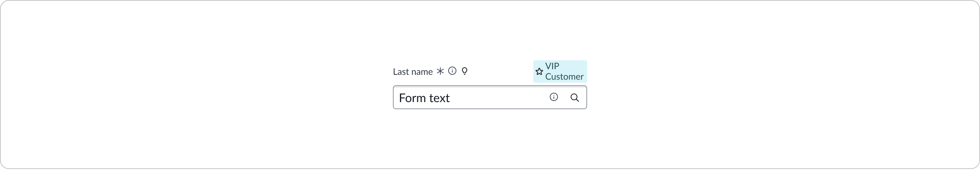Run search using the magnifier in the input

coord(574,98)
